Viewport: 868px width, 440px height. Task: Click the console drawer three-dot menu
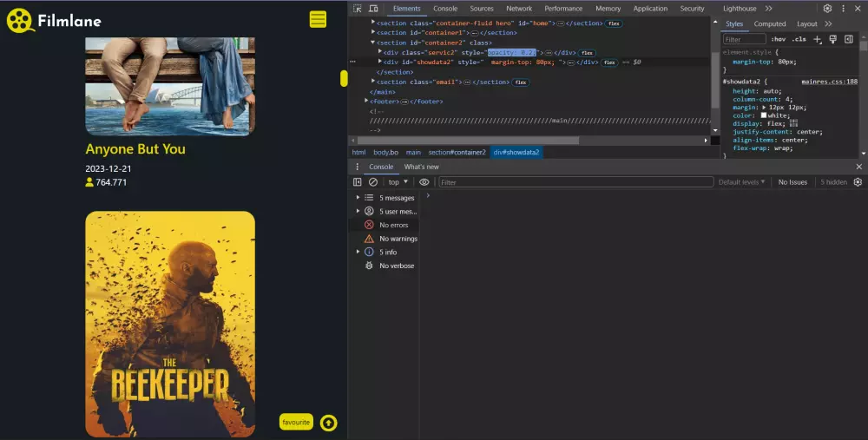(x=357, y=167)
